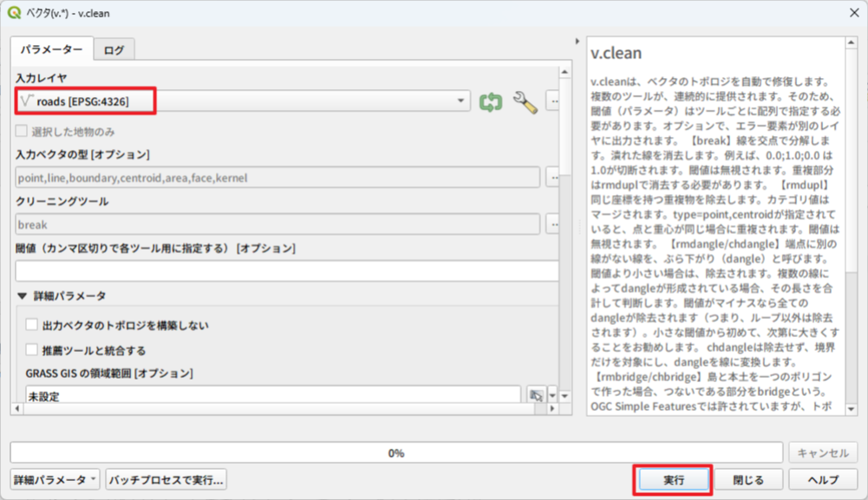Screen dimensions: 868x500
Task: Click the green iterate-over-features icon
Action: [491, 101]
